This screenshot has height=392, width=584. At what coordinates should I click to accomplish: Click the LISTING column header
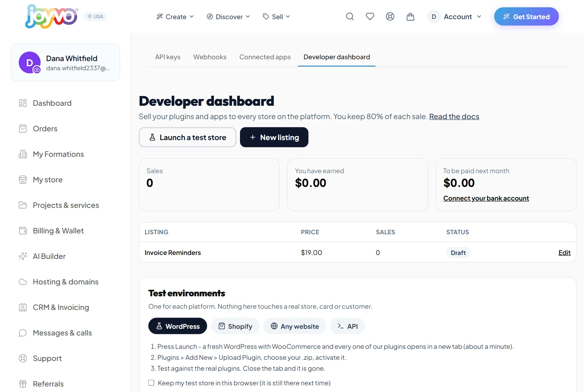click(x=156, y=232)
